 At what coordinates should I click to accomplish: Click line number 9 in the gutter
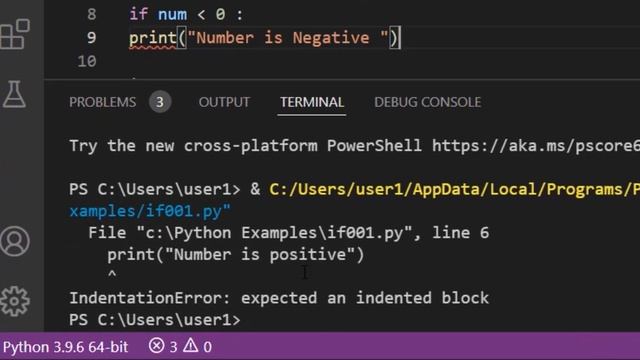[x=91, y=38]
